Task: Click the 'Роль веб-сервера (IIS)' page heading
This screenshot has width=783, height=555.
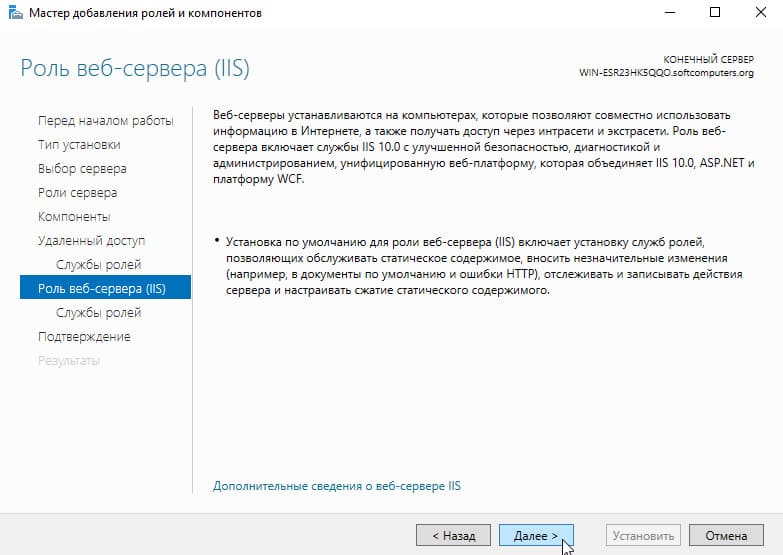Action: [x=135, y=68]
